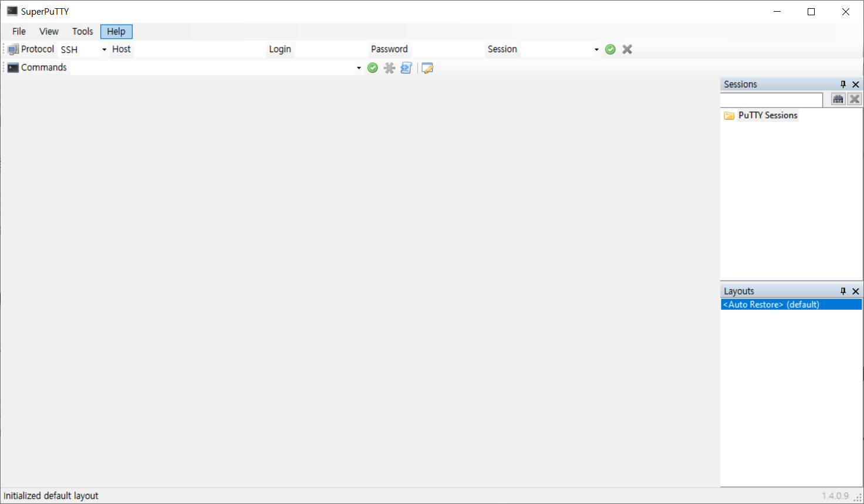Click the SuperPuTTY title bar icon

12,11
